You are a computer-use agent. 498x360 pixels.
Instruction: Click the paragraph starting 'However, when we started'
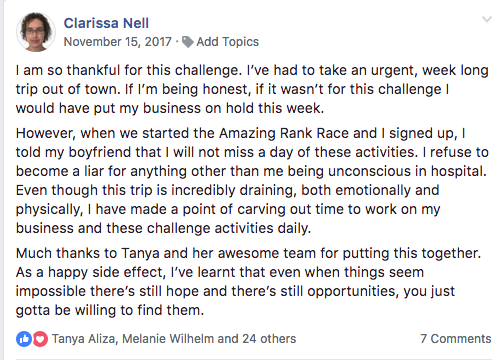point(252,181)
